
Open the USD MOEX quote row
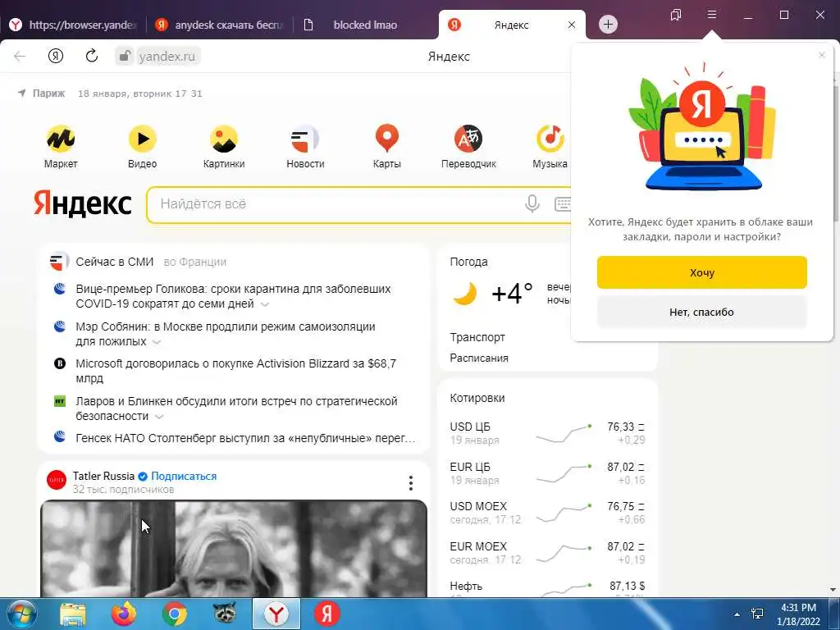pyautogui.click(x=547, y=513)
